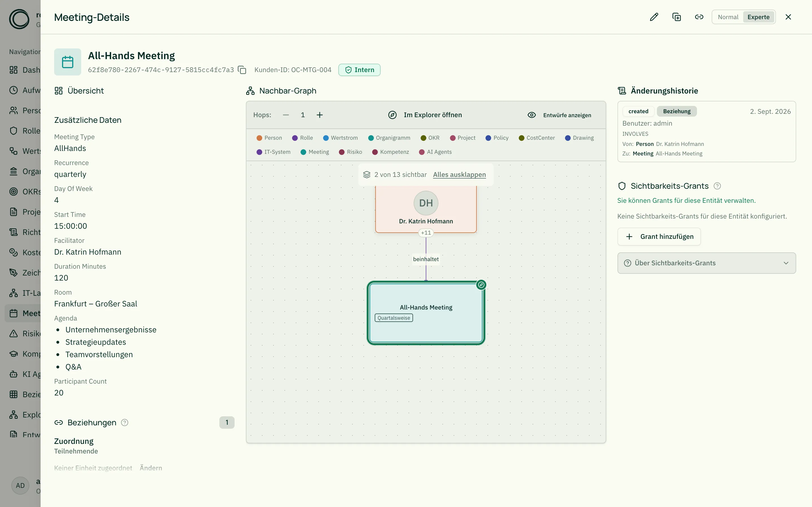Click the help icon next to Beziehungen
The width and height of the screenshot is (812, 507).
(125, 422)
